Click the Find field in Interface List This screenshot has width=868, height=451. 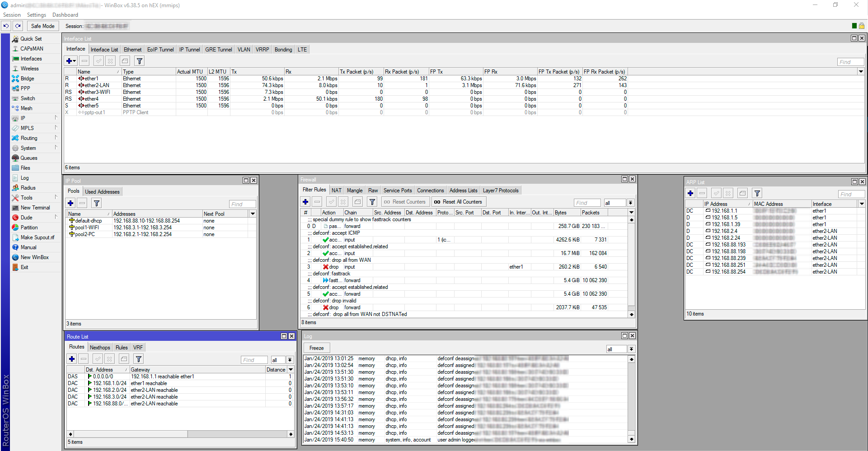[x=850, y=62]
